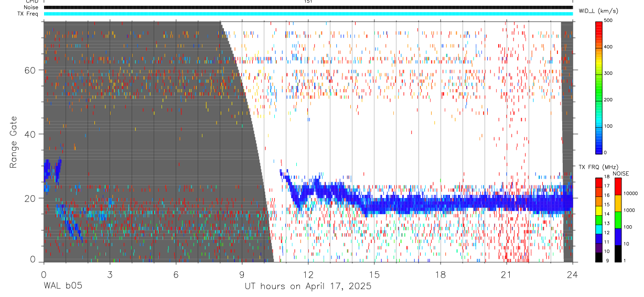Click the '1' tick on the NOISE scale

(x=626, y=260)
